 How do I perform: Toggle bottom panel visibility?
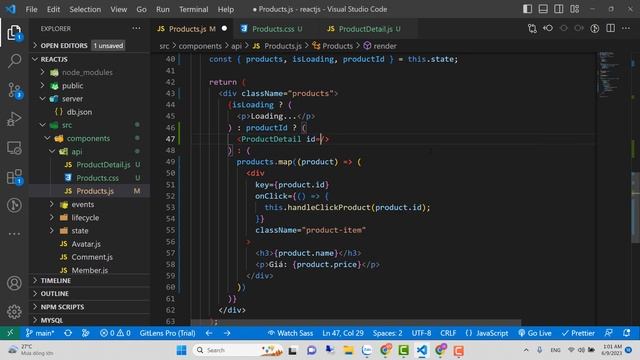[543, 9]
